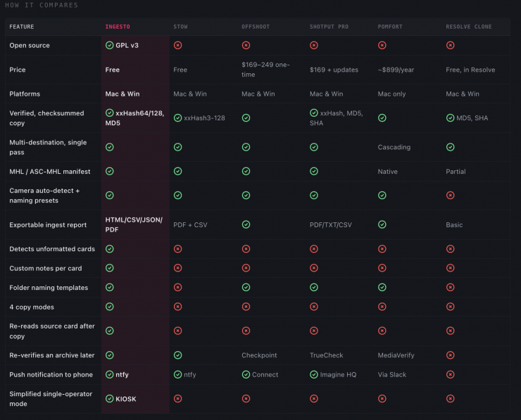Viewport: 521px width, 420px height.
Task: Click the check icon beside MD5, SHA
Action: (x=450, y=118)
